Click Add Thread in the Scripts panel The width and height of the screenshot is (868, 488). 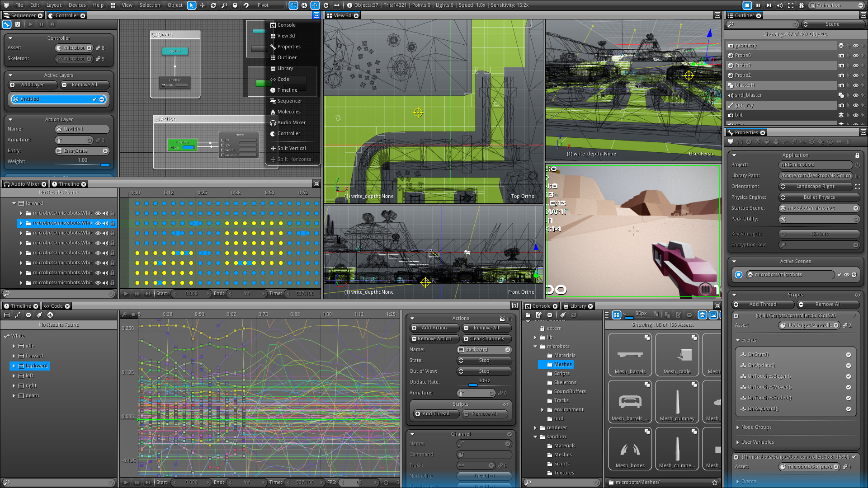pos(762,304)
